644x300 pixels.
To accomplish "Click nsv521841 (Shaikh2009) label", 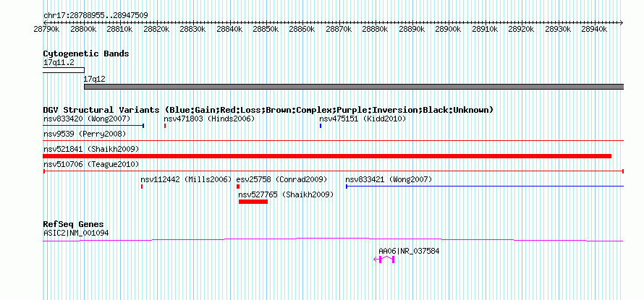I will tap(91, 149).
